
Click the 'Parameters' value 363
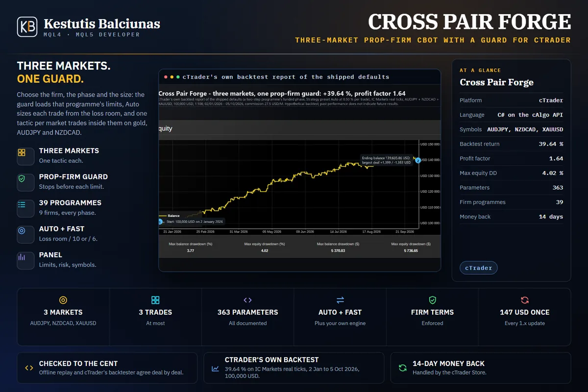(558, 188)
